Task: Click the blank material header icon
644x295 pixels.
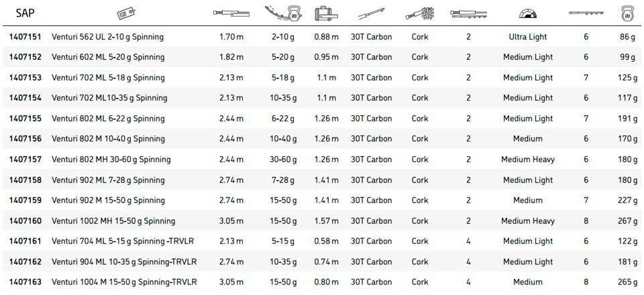Action: (371, 13)
